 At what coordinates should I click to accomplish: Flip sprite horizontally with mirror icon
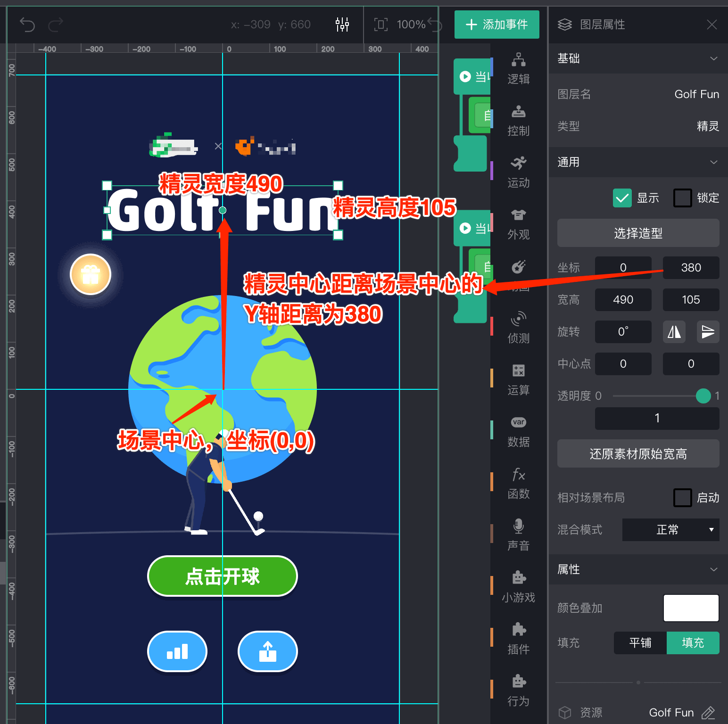[x=674, y=332]
